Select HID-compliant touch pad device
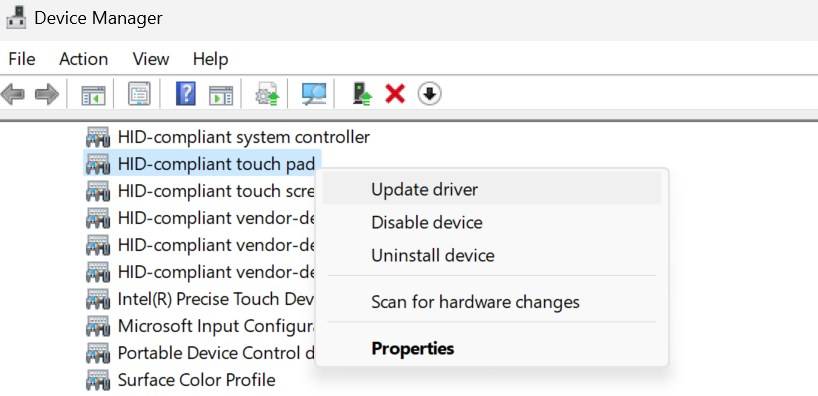The width and height of the screenshot is (818, 396). coord(216,164)
